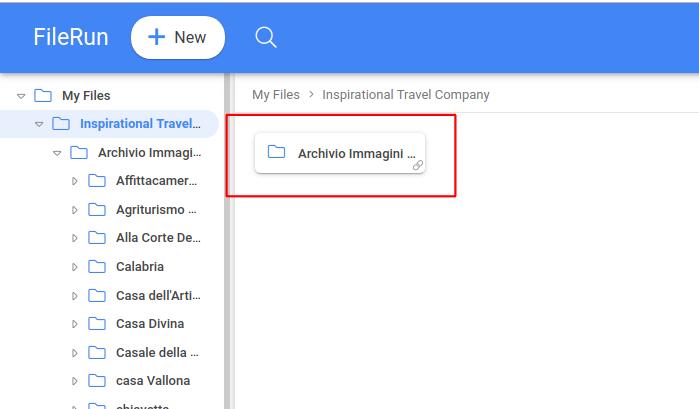
Task: Collapse the Inspirational Travel tree node
Action: tap(39, 125)
